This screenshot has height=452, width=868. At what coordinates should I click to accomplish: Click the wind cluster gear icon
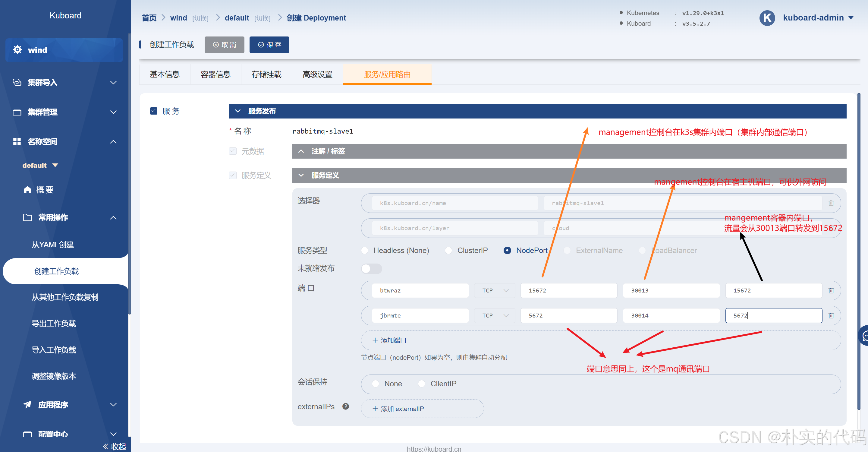click(x=17, y=49)
